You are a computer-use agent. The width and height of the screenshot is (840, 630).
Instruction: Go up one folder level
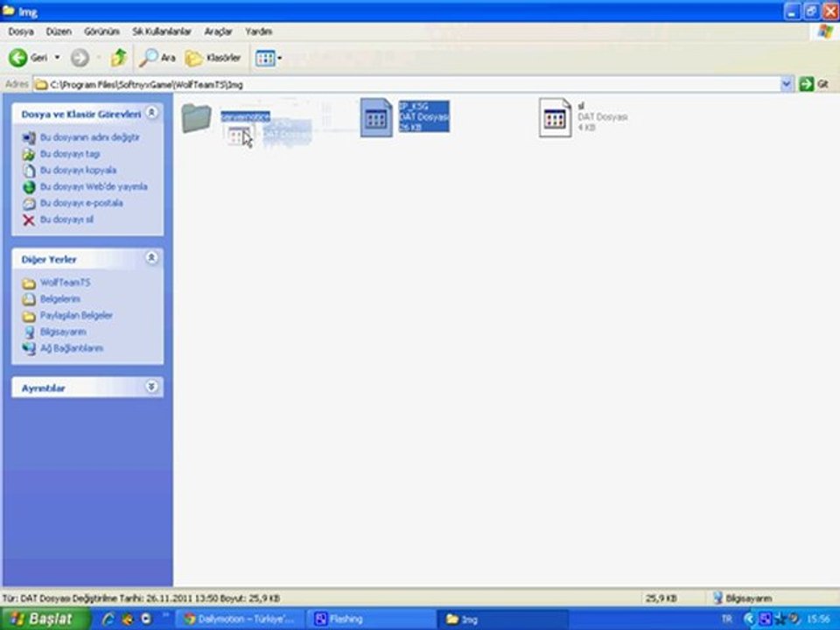pyautogui.click(x=118, y=58)
